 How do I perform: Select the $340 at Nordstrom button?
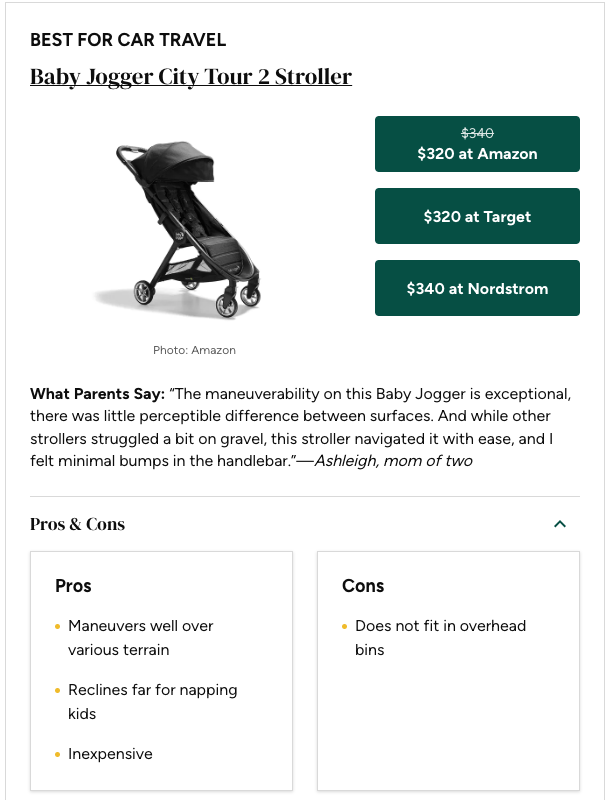coord(477,288)
